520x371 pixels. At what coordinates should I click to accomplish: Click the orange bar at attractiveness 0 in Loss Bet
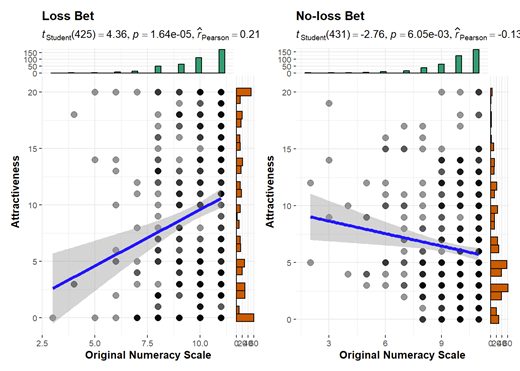point(245,318)
